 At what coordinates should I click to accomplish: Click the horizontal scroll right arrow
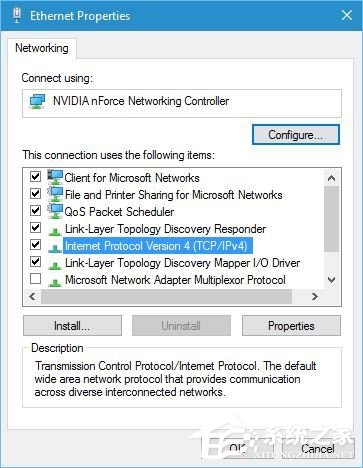[314, 296]
